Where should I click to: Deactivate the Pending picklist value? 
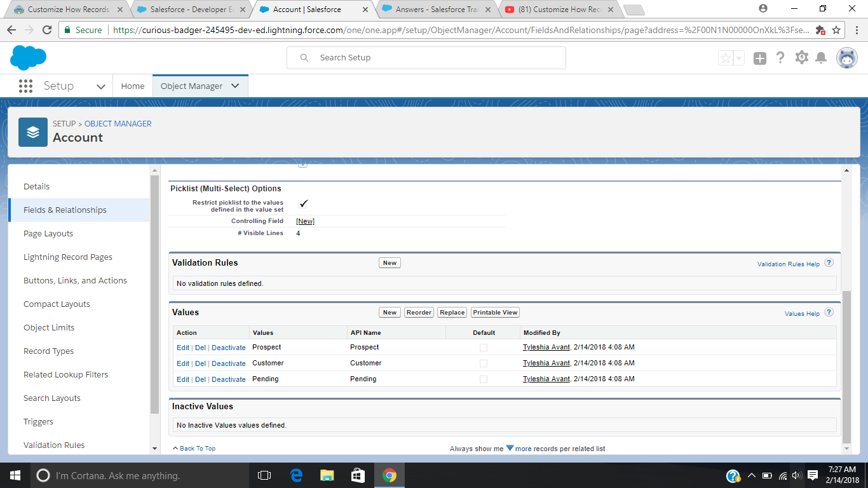point(229,379)
